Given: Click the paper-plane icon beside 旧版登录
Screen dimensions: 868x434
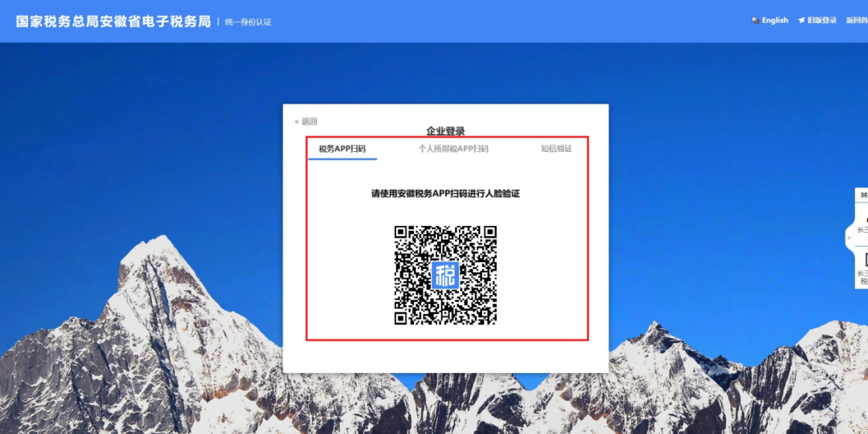Looking at the screenshot, I should click(801, 20).
